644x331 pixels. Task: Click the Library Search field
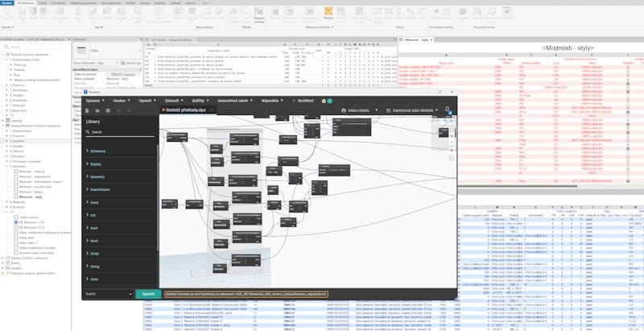pyautogui.click(x=120, y=132)
